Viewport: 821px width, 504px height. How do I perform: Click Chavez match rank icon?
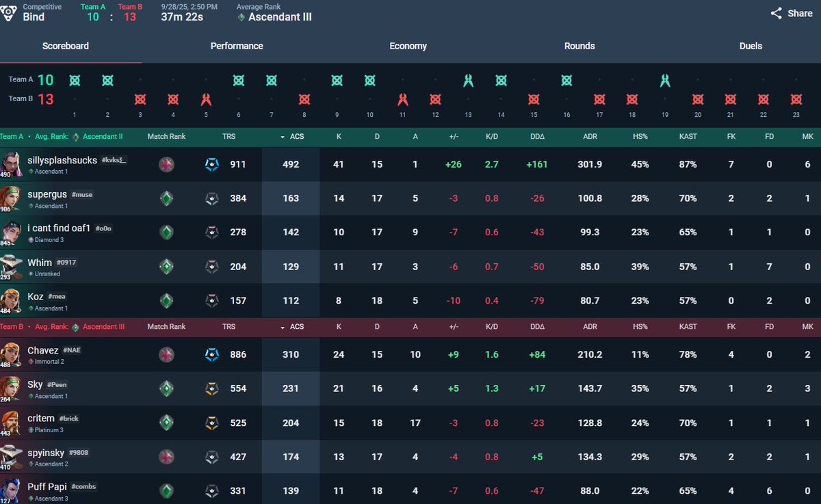[x=166, y=354]
